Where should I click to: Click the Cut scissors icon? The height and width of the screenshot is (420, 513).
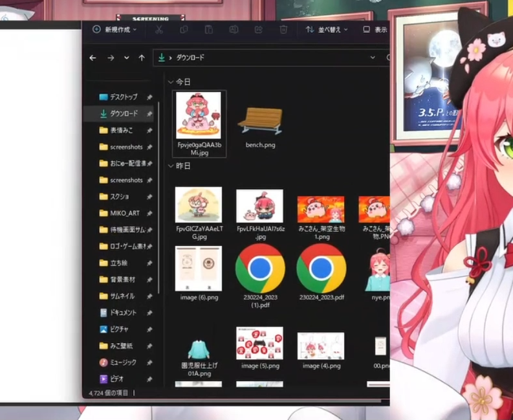(159, 30)
